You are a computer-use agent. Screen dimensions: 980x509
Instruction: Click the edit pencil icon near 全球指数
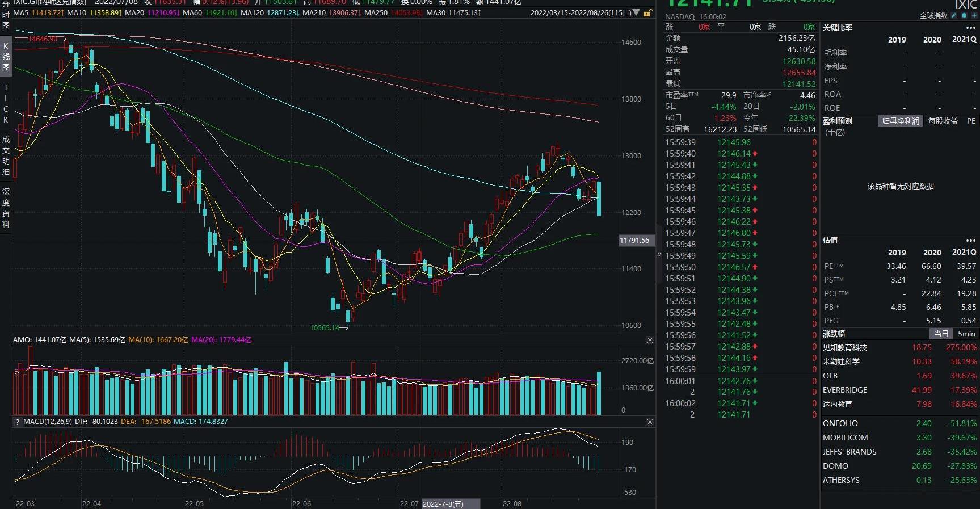(954, 15)
